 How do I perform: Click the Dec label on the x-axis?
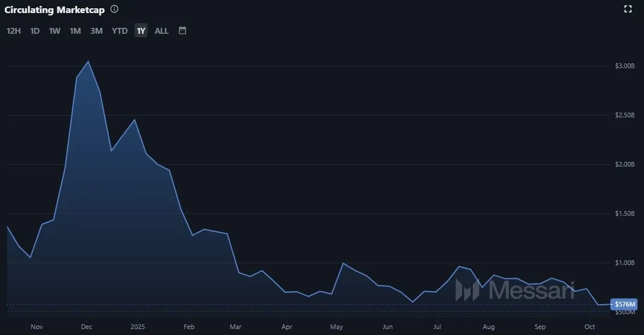86,327
